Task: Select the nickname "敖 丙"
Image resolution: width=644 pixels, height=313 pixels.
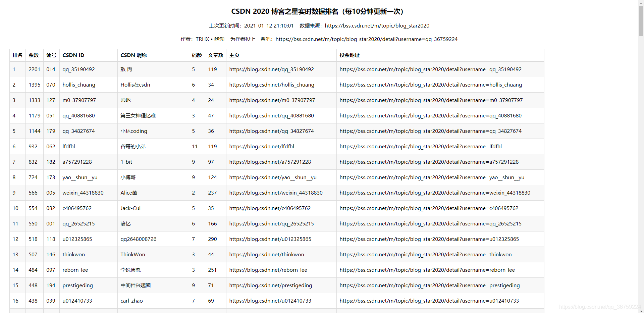Action: (x=126, y=69)
